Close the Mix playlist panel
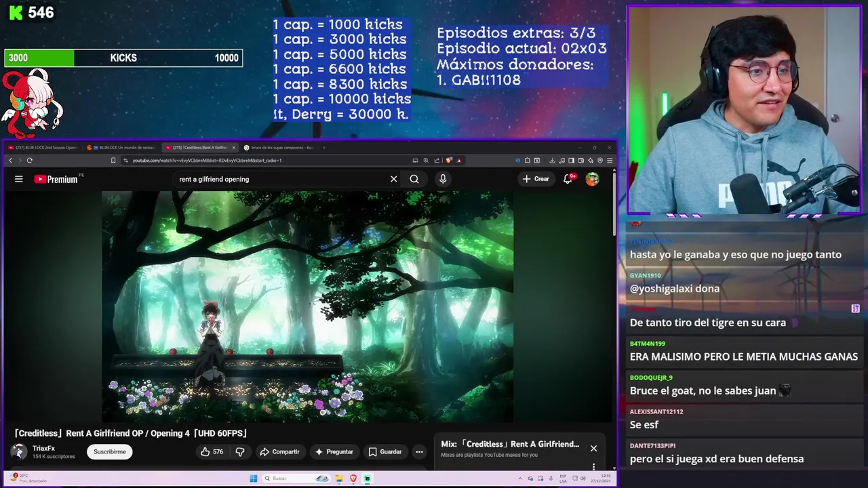Viewport: 868px width, 488px height. (593, 448)
